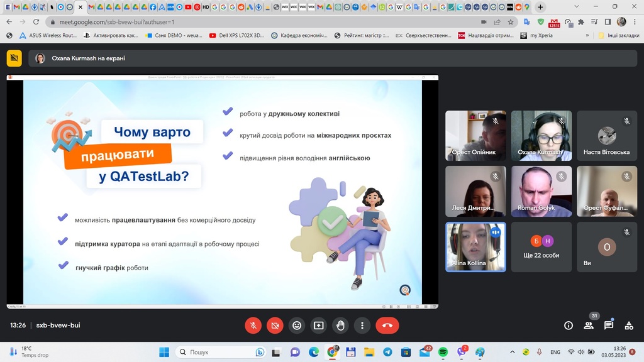This screenshot has width=644, height=362.
Task: Open the emoji reactions button
Action: pos(297,326)
